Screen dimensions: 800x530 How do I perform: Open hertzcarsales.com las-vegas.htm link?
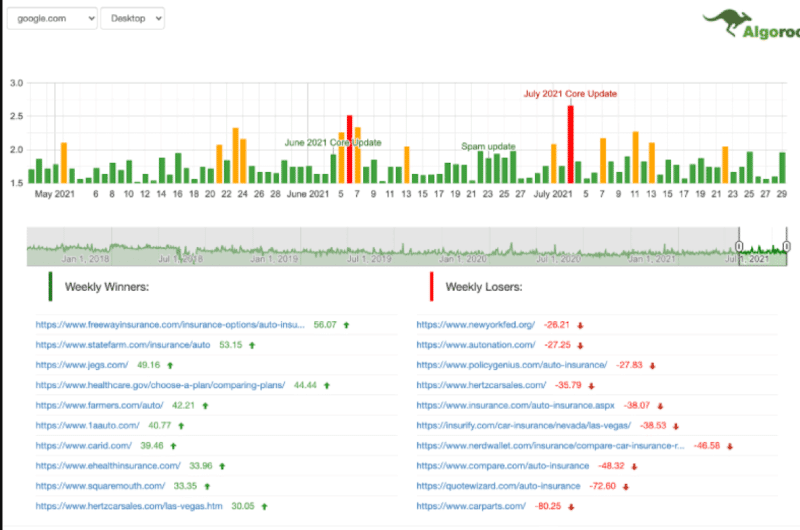(x=129, y=506)
